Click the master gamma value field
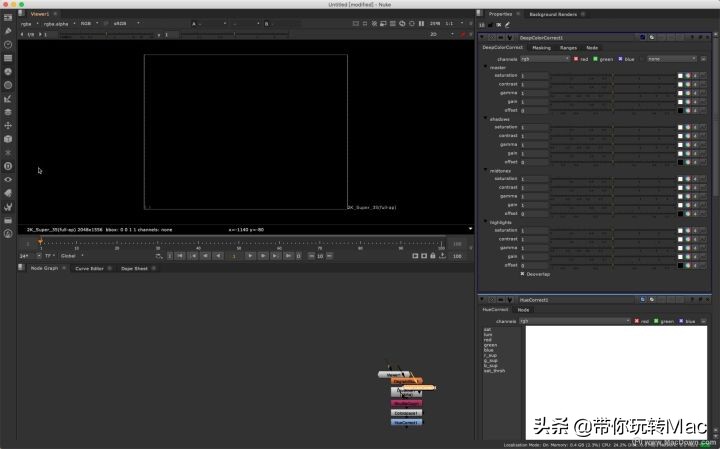 534,93
